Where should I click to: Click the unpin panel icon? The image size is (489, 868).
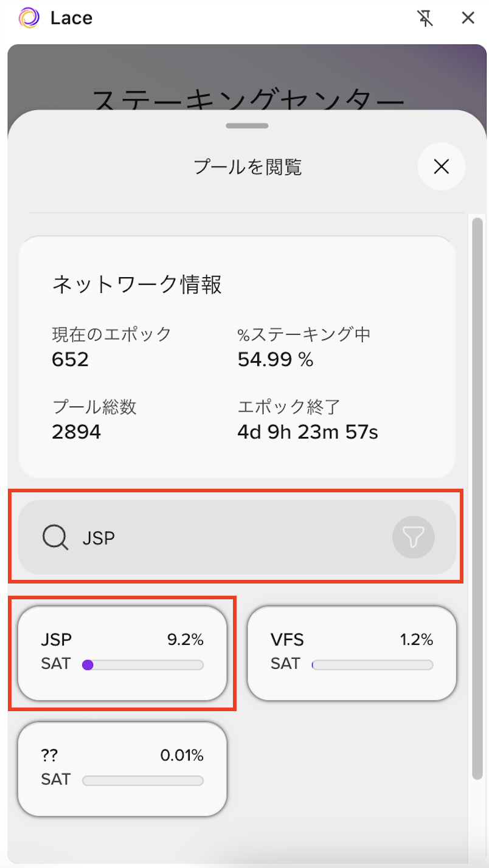tap(426, 18)
